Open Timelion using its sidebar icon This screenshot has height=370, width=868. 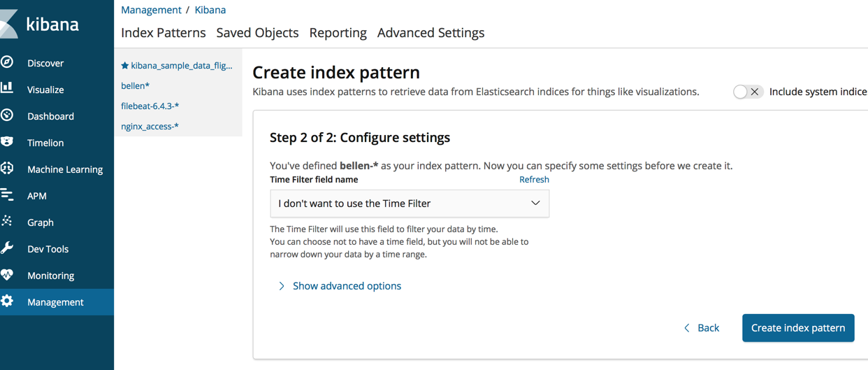pyautogui.click(x=8, y=142)
